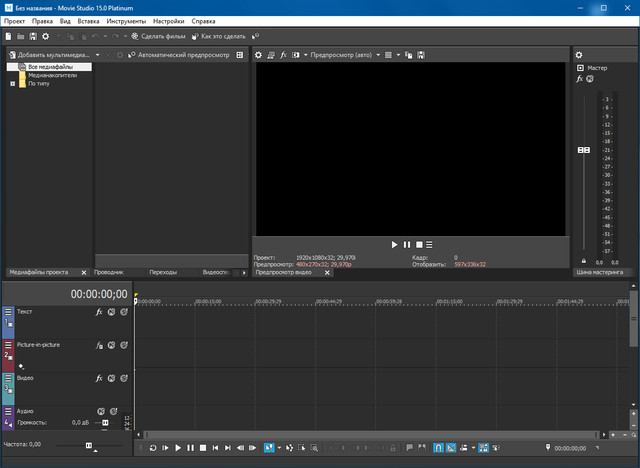Click the Master volume fader handle
The height and width of the screenshot is (468, 640).
[583, 149]
